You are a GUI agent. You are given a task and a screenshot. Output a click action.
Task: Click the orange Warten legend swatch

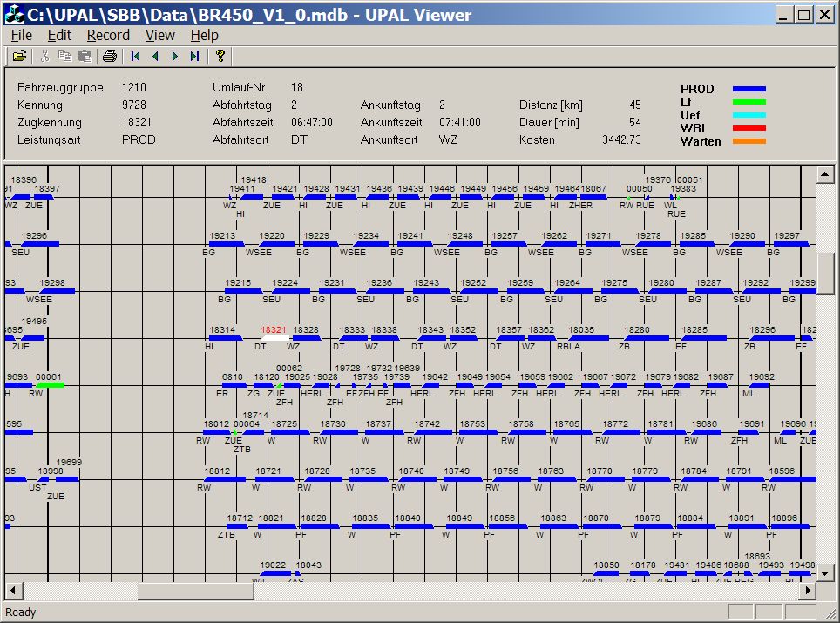749,141
